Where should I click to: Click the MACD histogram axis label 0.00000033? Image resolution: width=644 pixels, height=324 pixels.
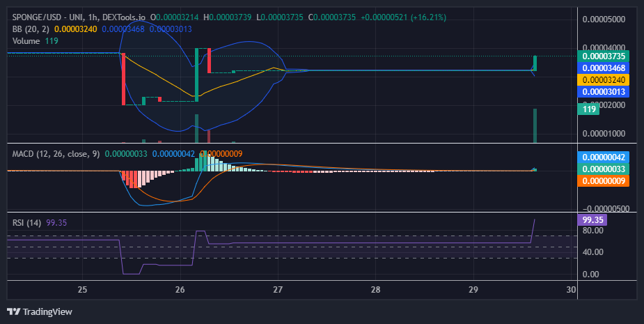click(x=604, y=169)
